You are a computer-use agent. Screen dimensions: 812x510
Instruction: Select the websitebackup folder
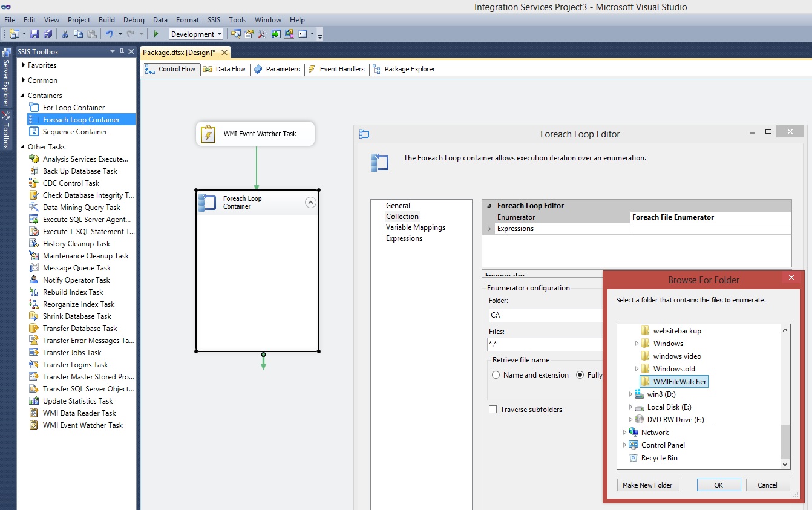pos(671,331)
